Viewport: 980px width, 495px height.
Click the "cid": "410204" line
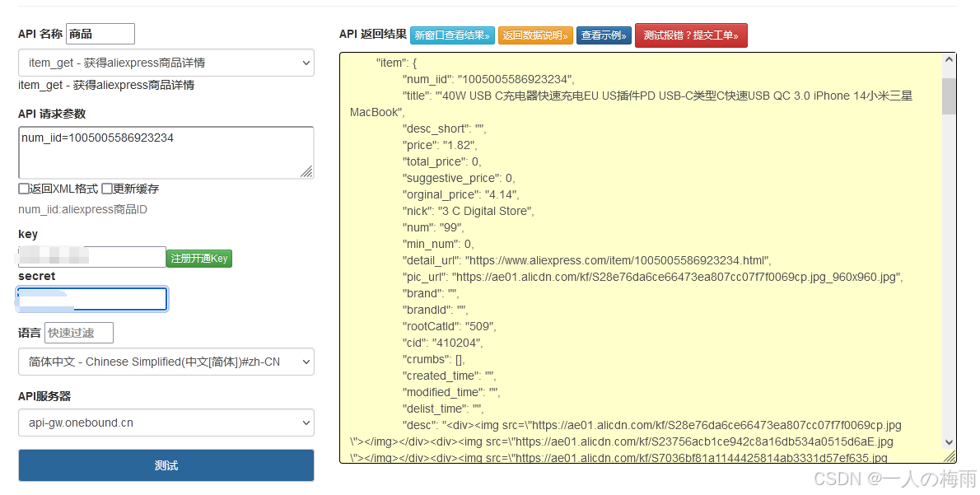[x=442, y=343]
